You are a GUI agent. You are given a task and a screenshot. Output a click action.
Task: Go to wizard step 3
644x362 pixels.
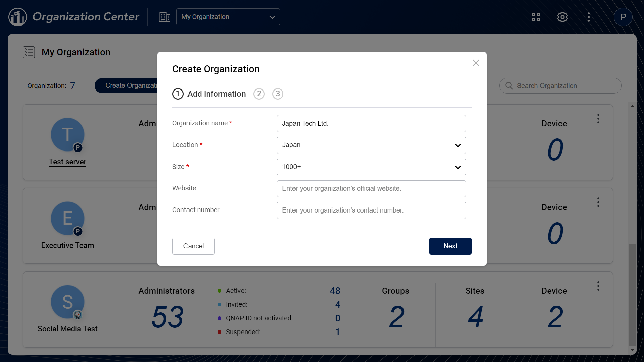(x=278, y=94)
